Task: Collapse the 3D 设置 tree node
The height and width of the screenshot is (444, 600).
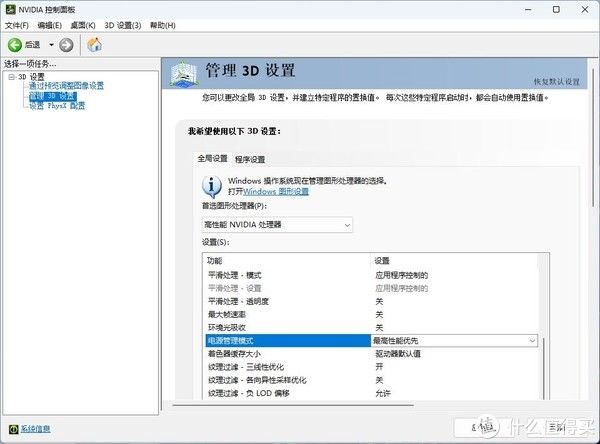Action: pos(11,77)
